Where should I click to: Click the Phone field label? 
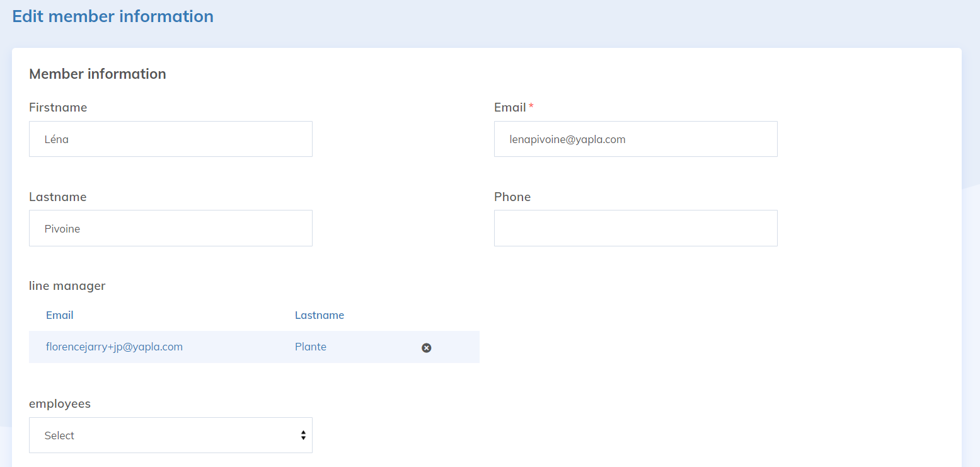(x=512, y=197)
